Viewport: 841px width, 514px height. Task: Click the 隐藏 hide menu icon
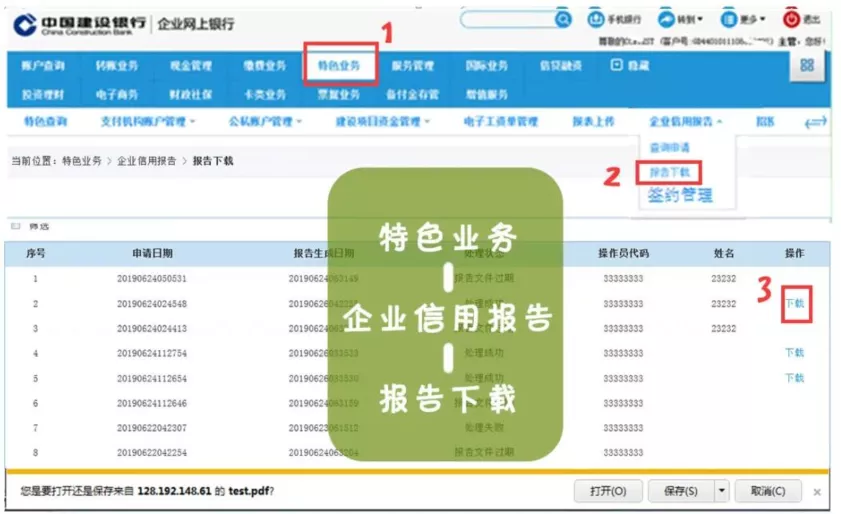[617, 65]
